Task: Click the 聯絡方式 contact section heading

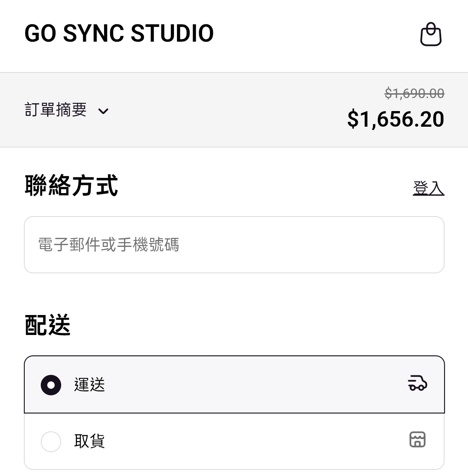Action: point(71,186)
